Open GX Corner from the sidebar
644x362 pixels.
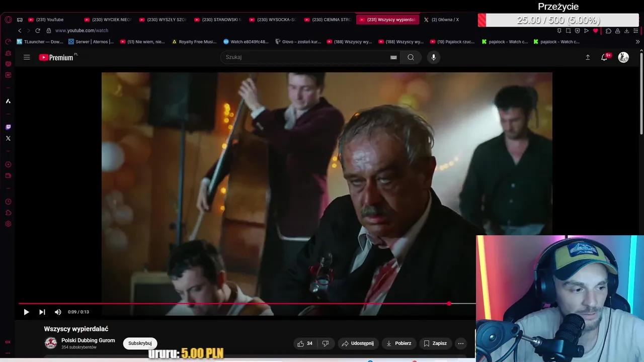click(8, 342)
